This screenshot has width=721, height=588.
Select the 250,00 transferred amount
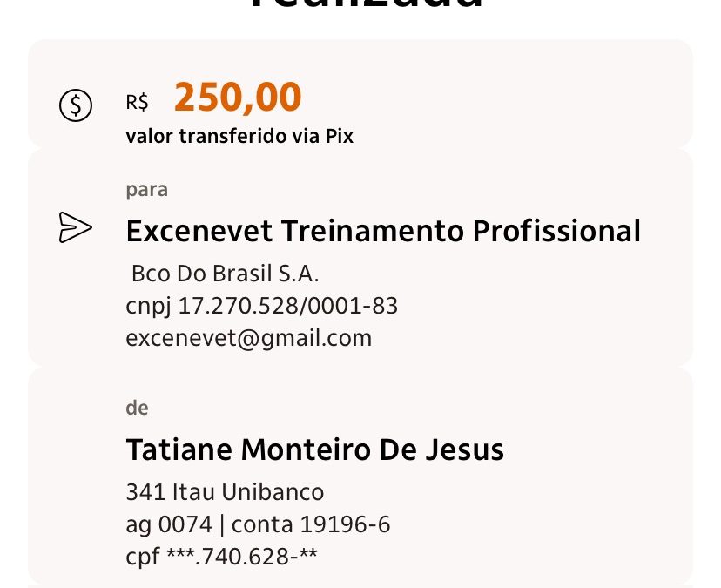(x=237, y=98)
